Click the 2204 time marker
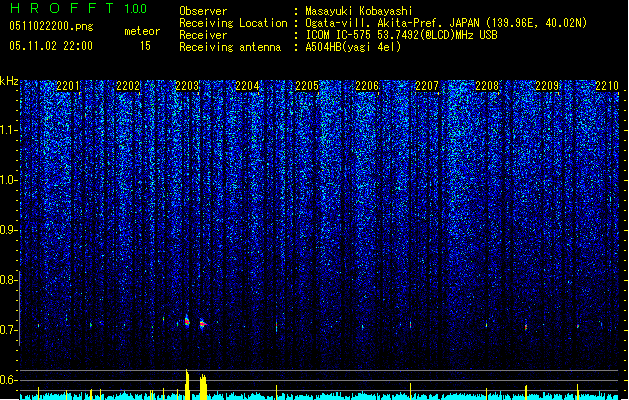This screenshot has width=629, height=400. coord(248,86)
